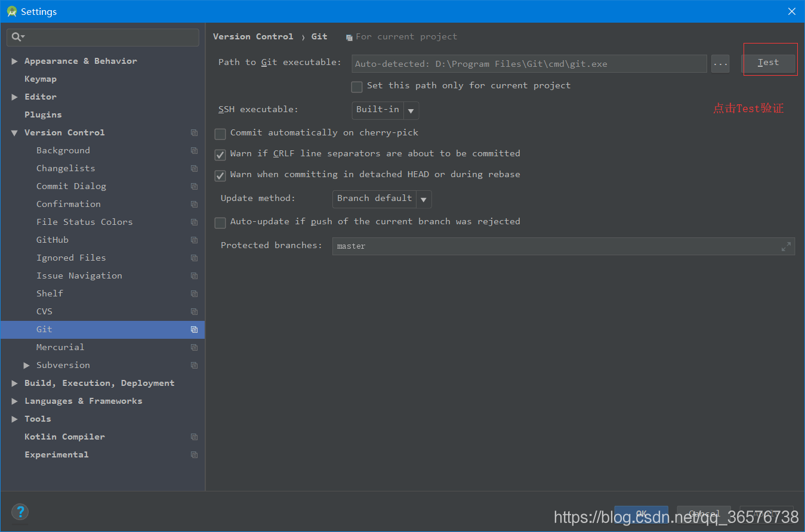
Task: Expand the Subversion subsection arrow
Action: coord(26,366)
